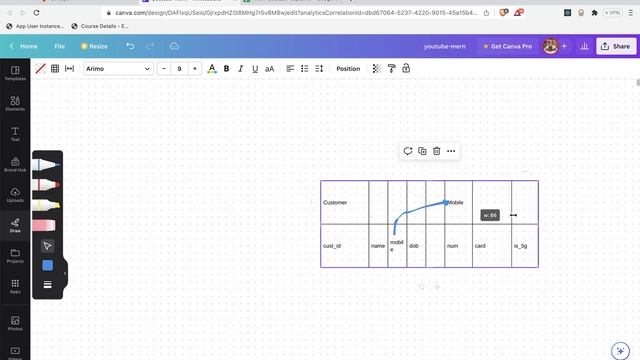The width and height of the screenshot is (640, 360).
Task: Open blue draw color swatch
Action: point(47,265)
